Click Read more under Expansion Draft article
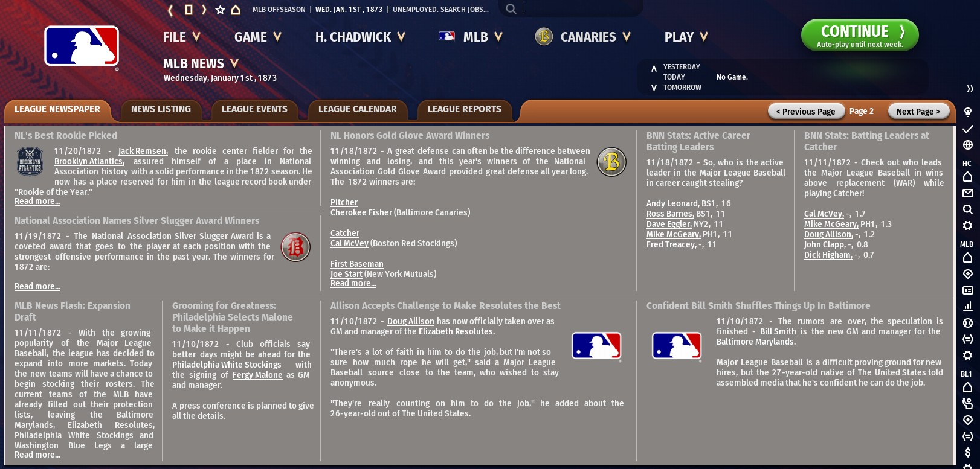Viewport: 980px width, 469px height. click(x=37, y=455)
